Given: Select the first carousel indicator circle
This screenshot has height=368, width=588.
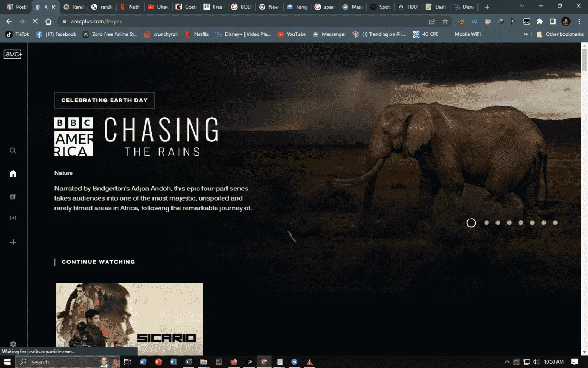Looking at the screenshot, I should [471, 222].
